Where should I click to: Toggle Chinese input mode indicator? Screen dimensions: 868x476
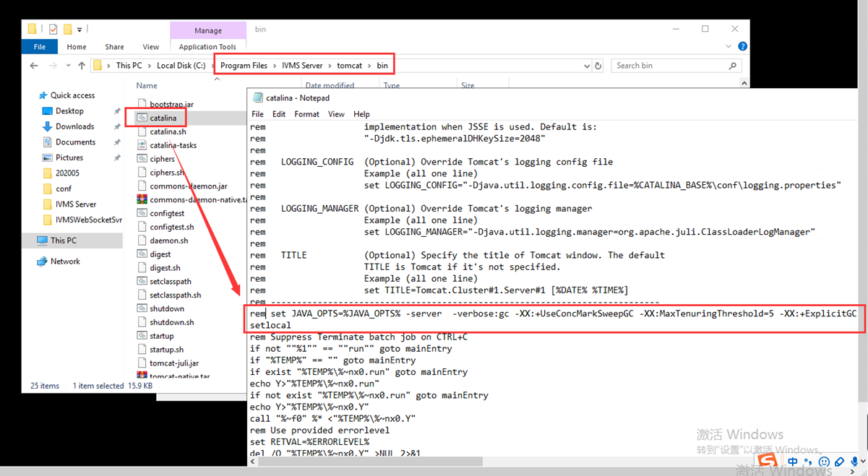pyautogui.click(x=793, y=462)
